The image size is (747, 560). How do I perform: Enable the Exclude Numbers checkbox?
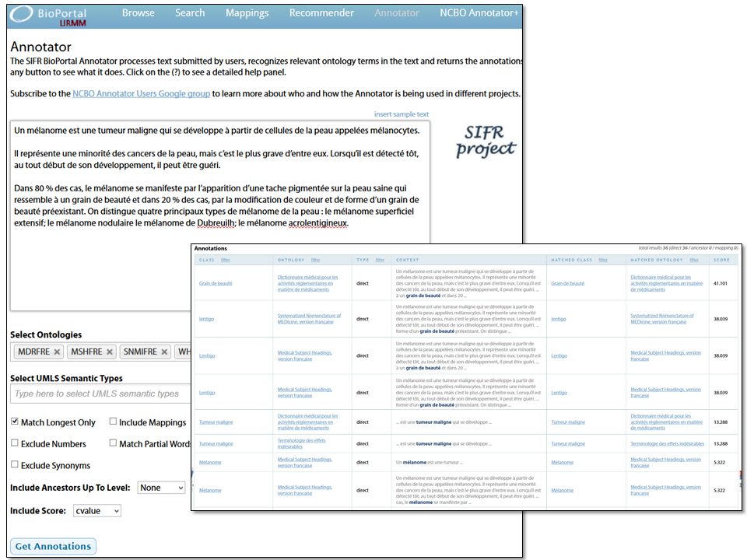point(15,443)
